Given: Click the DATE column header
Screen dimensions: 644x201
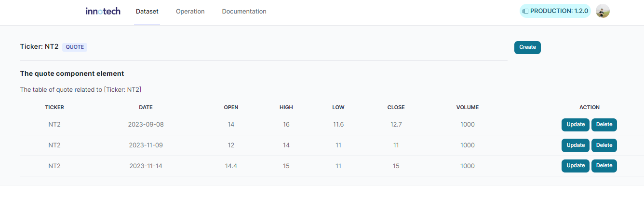Looking at the screenshot, I should [146, 107].
